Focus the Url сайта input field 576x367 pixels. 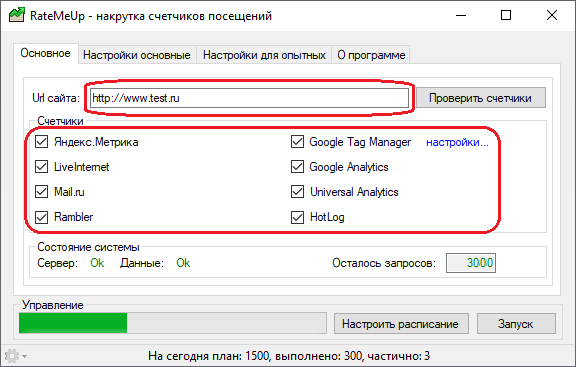(x=249, y=98)
